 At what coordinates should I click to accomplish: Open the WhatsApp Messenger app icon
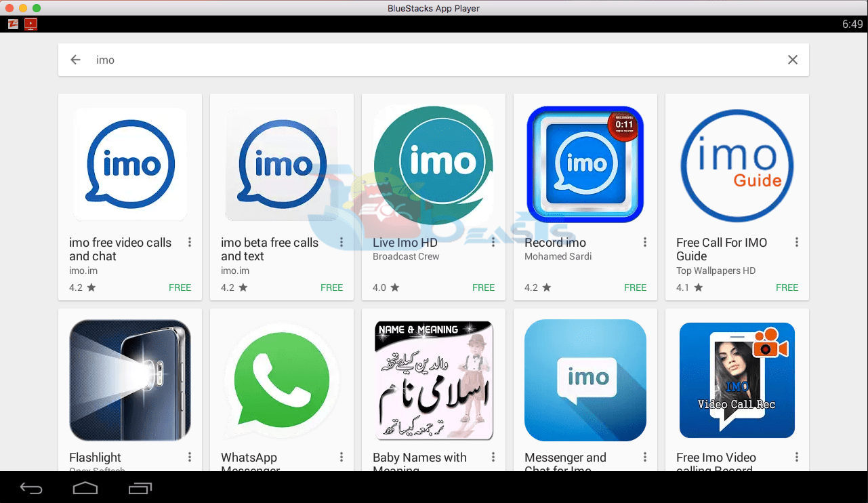pyautogui.click(x=282, y=380)
